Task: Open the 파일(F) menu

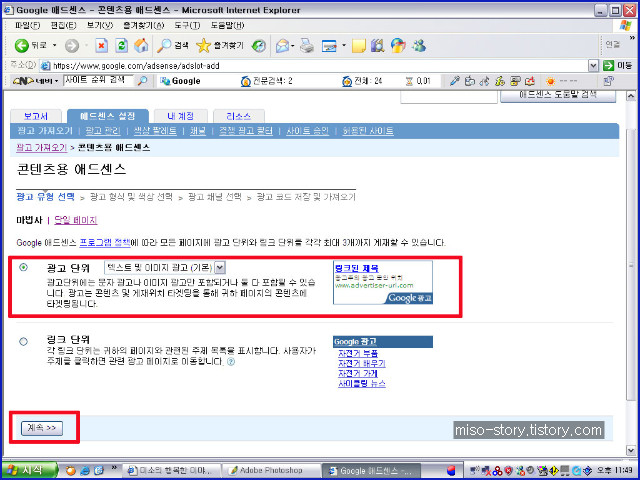Action: click(x=27, y=25)
